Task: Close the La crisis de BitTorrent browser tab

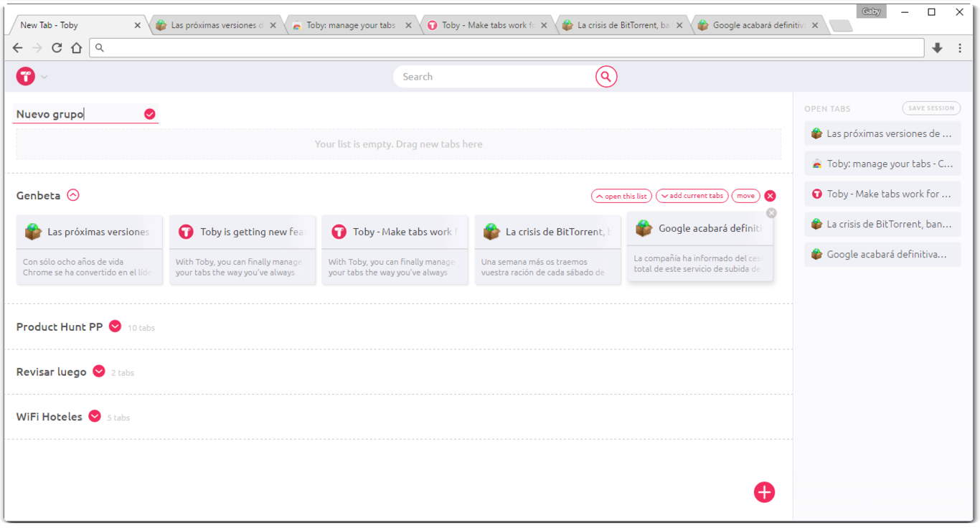Action: point(679,25)
